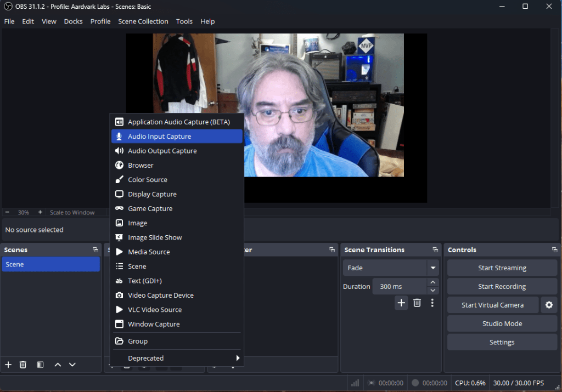The image size is (562, 392).
Task: Remove transition using trash icon in Scene Transitions
Action: (417, 303)
